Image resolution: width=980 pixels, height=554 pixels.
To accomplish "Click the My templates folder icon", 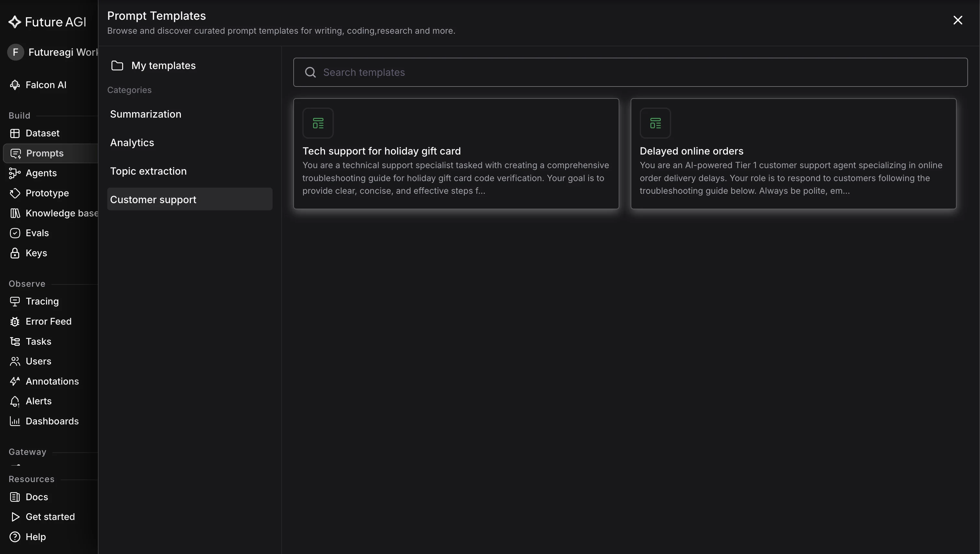I will point(117,65).
